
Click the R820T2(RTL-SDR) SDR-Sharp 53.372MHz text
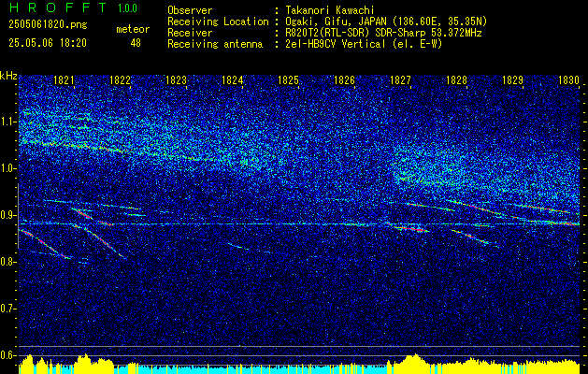click(383, 33)
